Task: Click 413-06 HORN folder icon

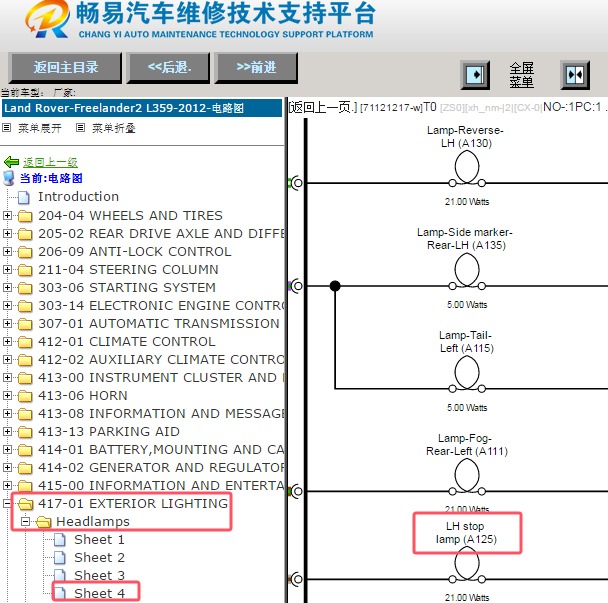Action: 25,396
